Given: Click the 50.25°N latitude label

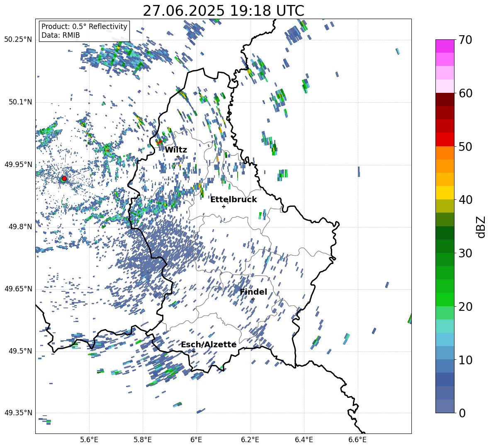Looking at the screenshot, I should pyautogui.click(x=18, y=40).
